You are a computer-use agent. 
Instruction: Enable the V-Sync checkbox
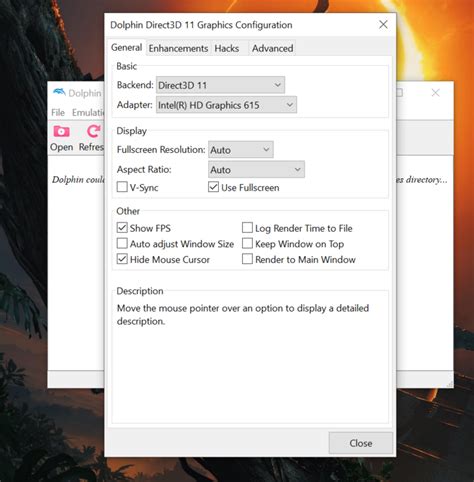(x=122, y=187)
